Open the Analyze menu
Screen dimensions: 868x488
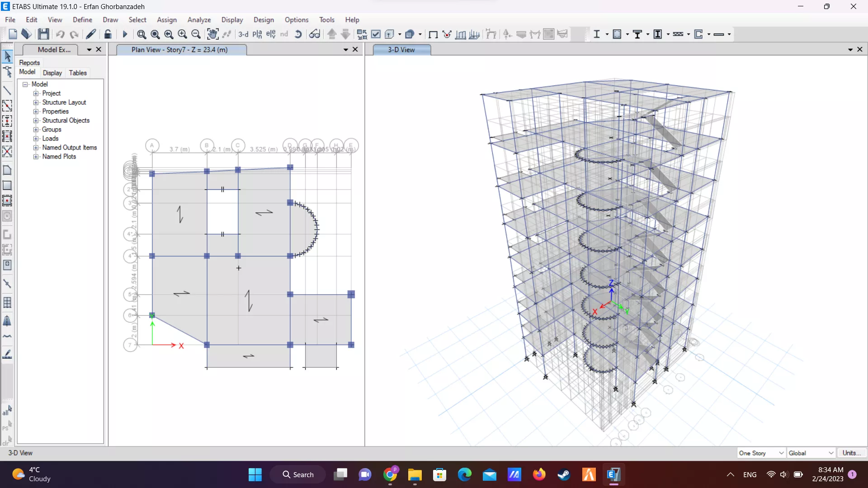[x=199, y=20]
